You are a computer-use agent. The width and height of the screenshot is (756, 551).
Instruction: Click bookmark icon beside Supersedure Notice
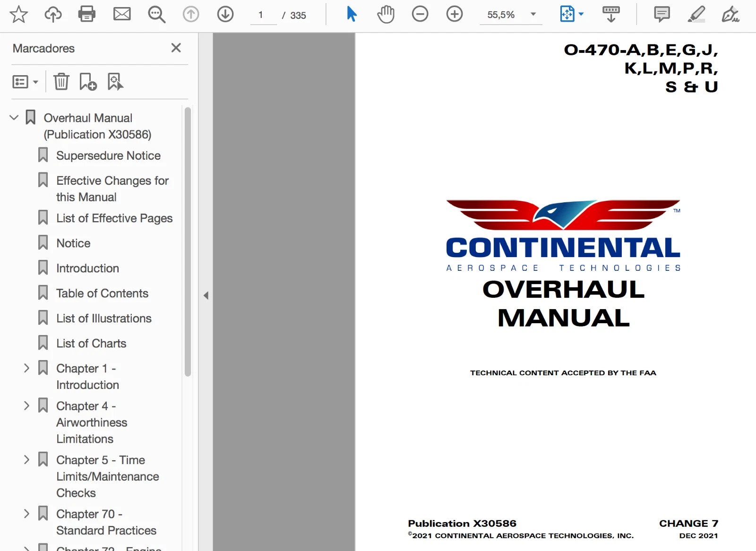(x=43, y=155)
